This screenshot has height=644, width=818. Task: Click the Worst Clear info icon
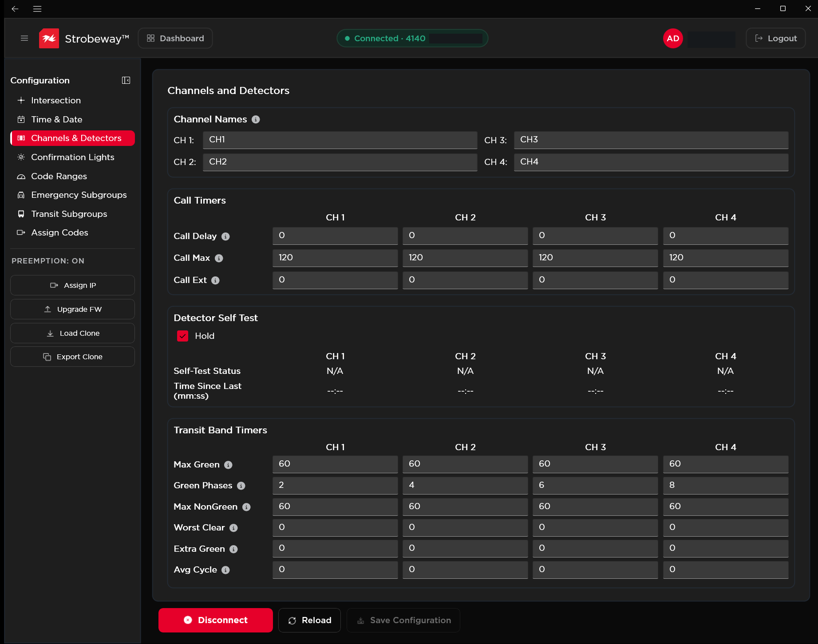(x=233, y=528)
